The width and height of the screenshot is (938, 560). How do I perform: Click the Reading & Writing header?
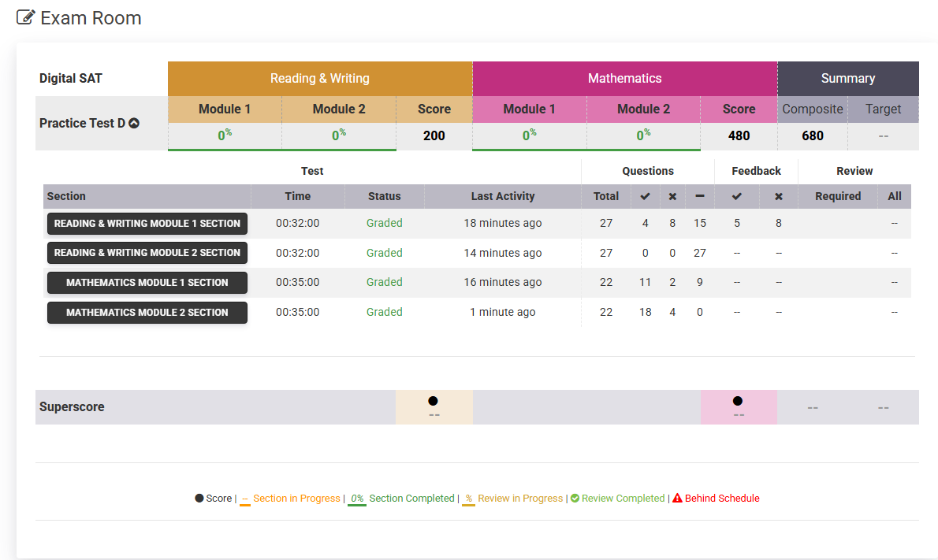[320, 78]
